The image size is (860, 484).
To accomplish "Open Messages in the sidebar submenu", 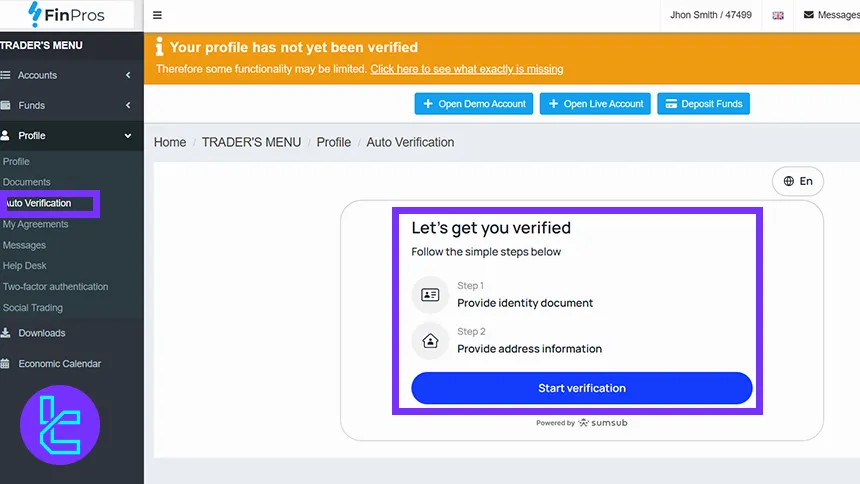I will 24,245.
